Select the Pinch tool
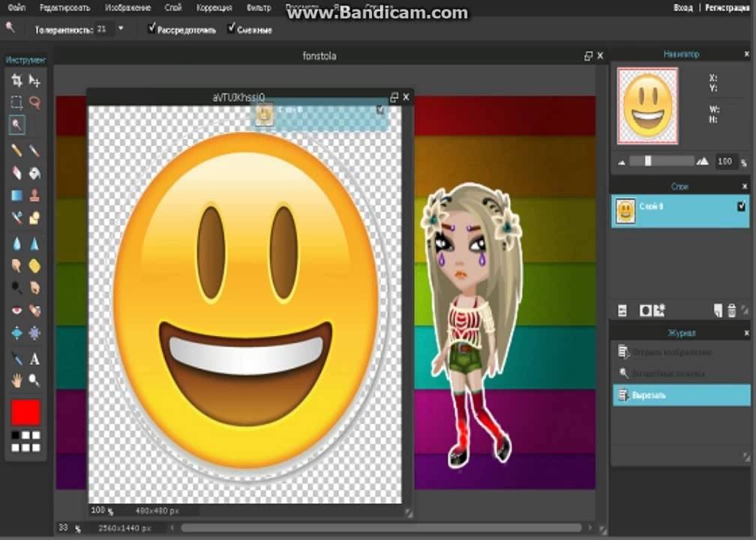 [x=34, y=333]
